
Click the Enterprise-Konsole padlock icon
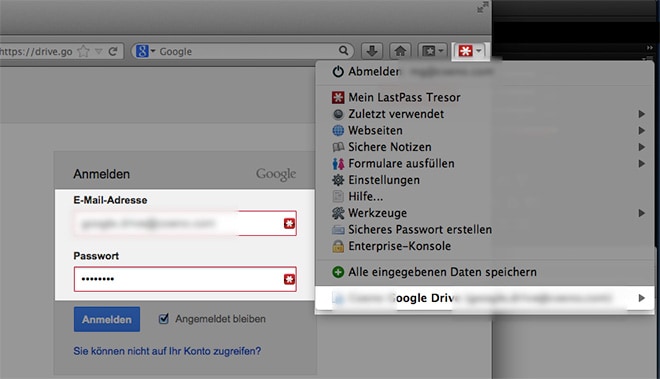pyautogui.click(x=338, y=246)
